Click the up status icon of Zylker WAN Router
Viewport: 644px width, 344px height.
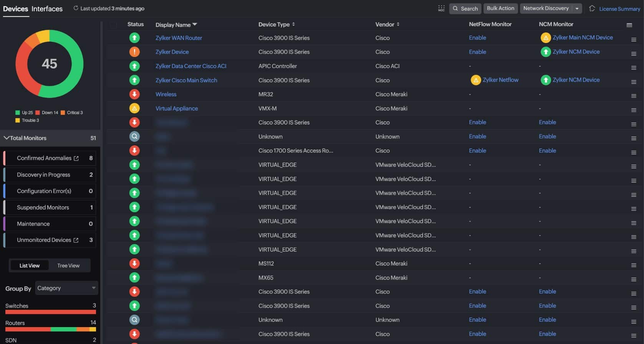(x=134, y=38)
